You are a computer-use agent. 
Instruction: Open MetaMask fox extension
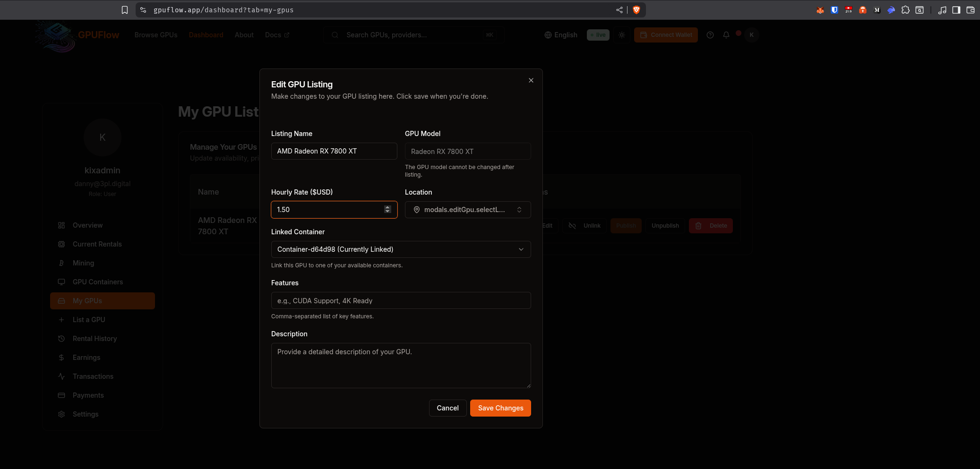click(x=820, y=10)
